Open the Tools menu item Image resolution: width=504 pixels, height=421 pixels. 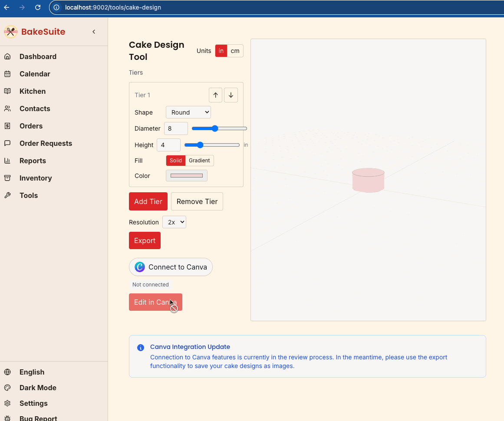[29, 195]
